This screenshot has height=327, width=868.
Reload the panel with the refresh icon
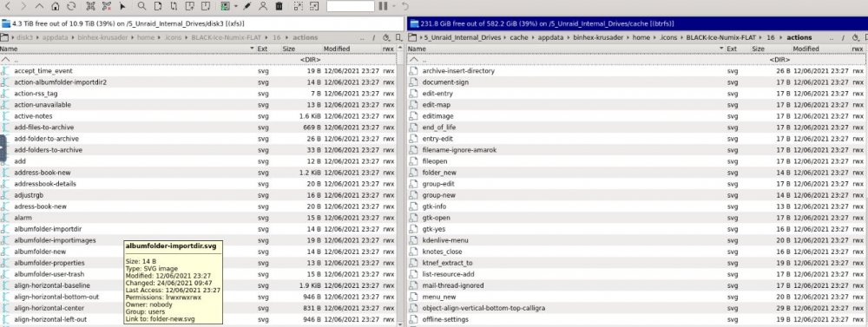click(x=71, y=6)
